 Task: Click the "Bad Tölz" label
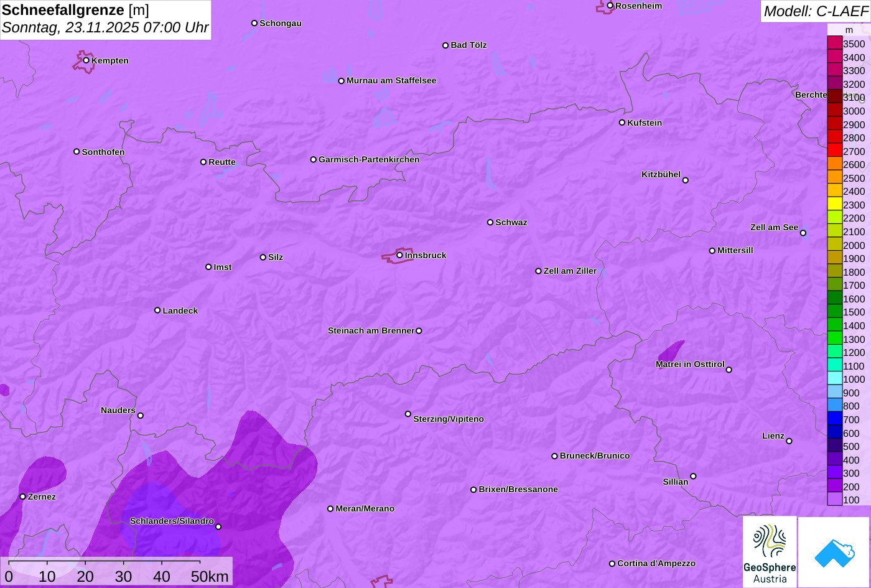[x=468, y=45]
